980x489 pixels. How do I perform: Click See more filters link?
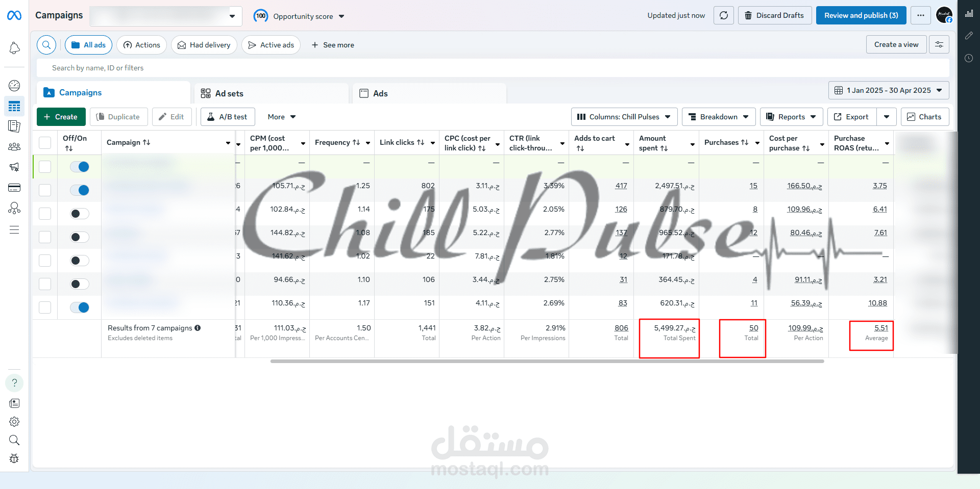coord(332,45)
